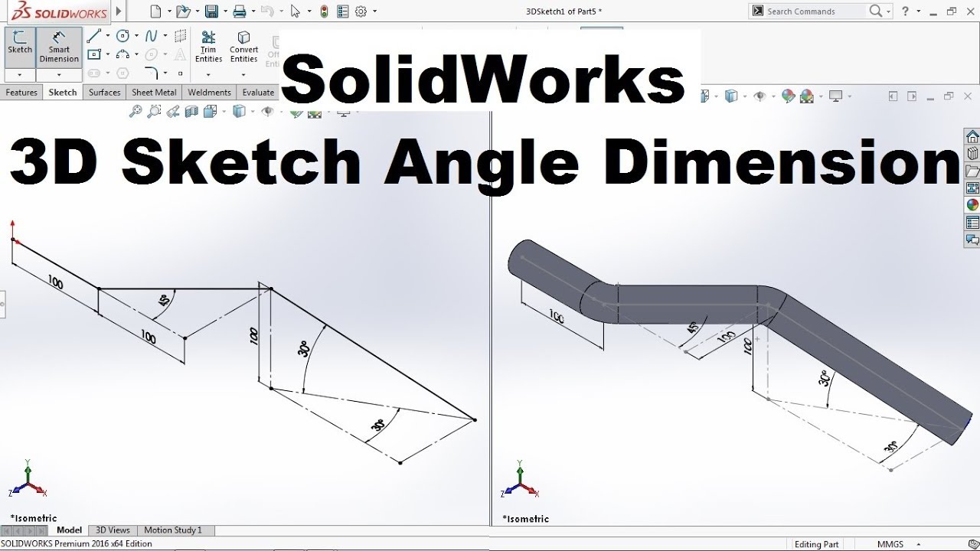
Task: Switch to the Features tab
Action: coord(21,93)
